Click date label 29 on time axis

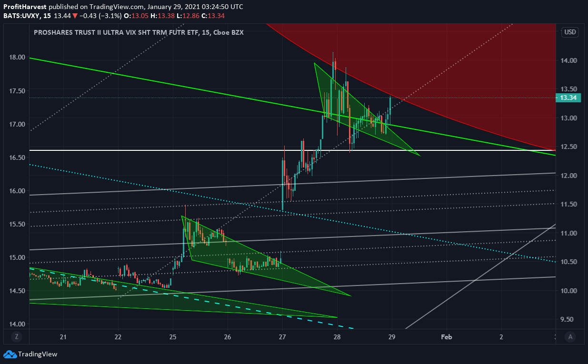pyautogui.click(x=391, y=337)
